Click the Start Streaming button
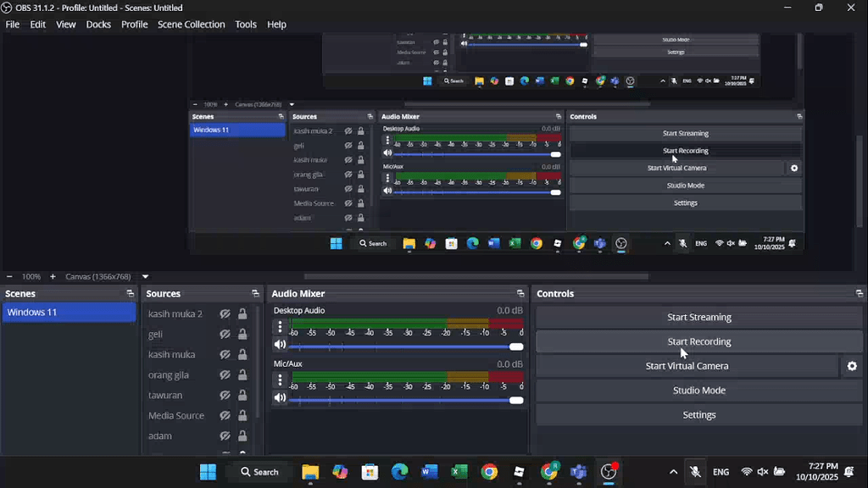Image resolution: width=868 pixels, height=488 pixels. (x=698, y=318)
